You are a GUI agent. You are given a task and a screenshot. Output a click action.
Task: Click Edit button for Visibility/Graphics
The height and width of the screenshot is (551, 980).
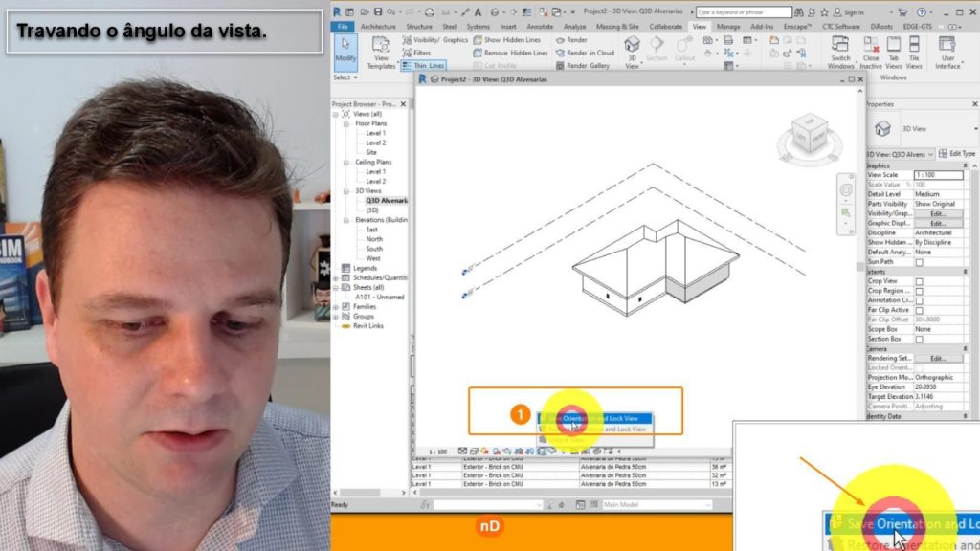[x=937, y=213]
